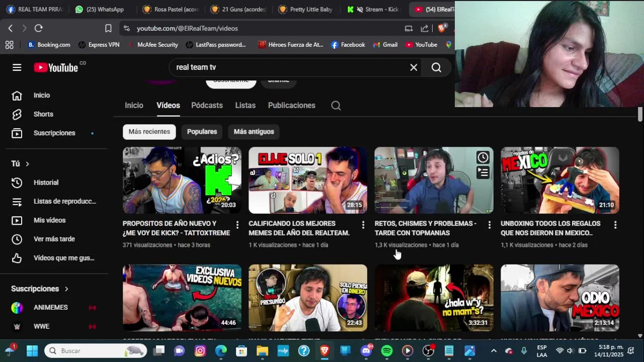Reload the page with the refresh icon
The height and width of the screenshot is (362, 644).
pyautogui.click(x=38, y=28)
